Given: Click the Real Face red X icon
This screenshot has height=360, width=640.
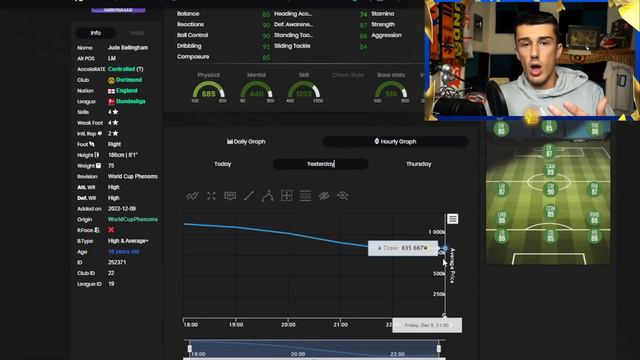Looking at the screenshot, I should coord(111,230).
